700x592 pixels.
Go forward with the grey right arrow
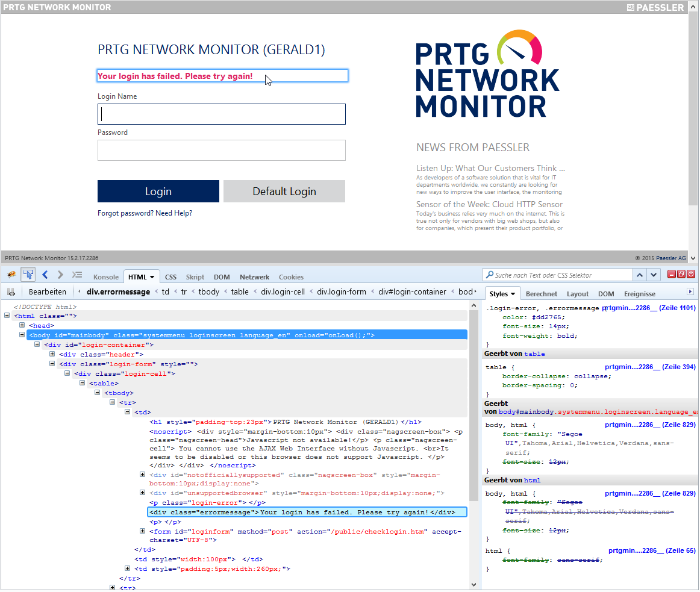(x=60, y=275)
